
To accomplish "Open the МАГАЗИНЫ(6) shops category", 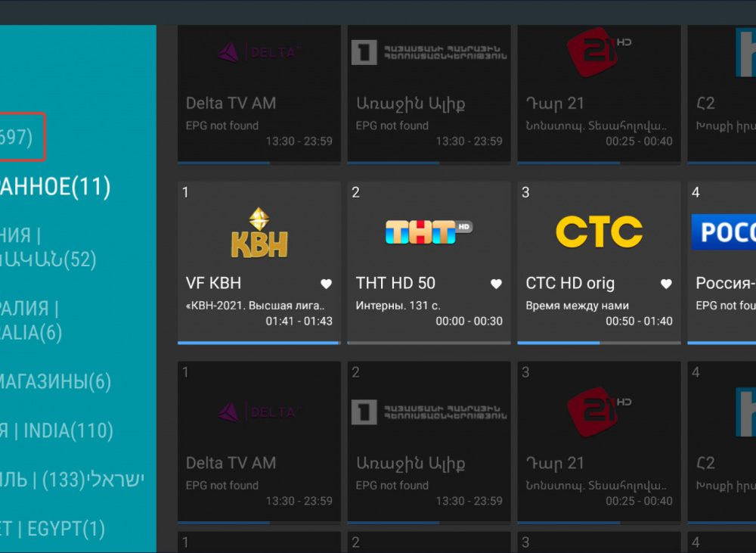I will [x=54, y=382].
